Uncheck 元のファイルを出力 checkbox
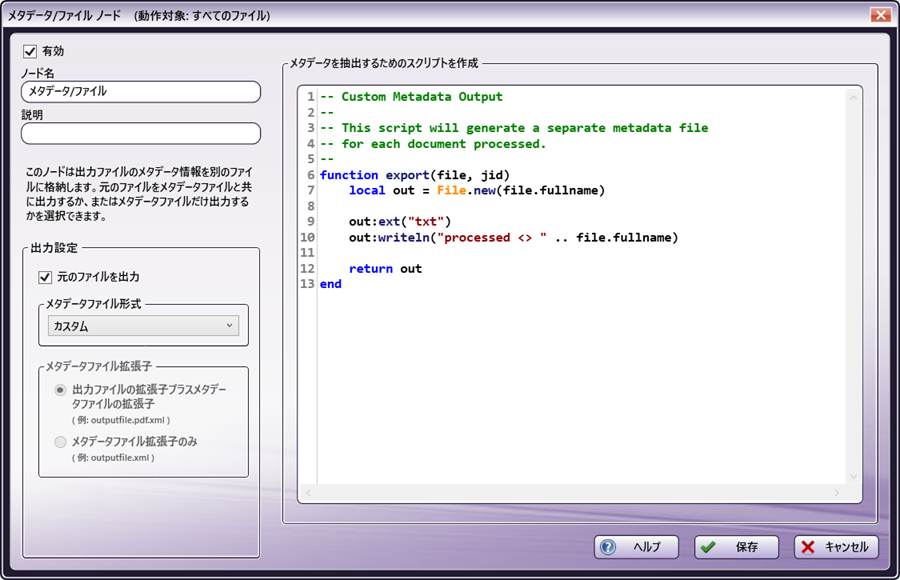 tap(45, 277)
